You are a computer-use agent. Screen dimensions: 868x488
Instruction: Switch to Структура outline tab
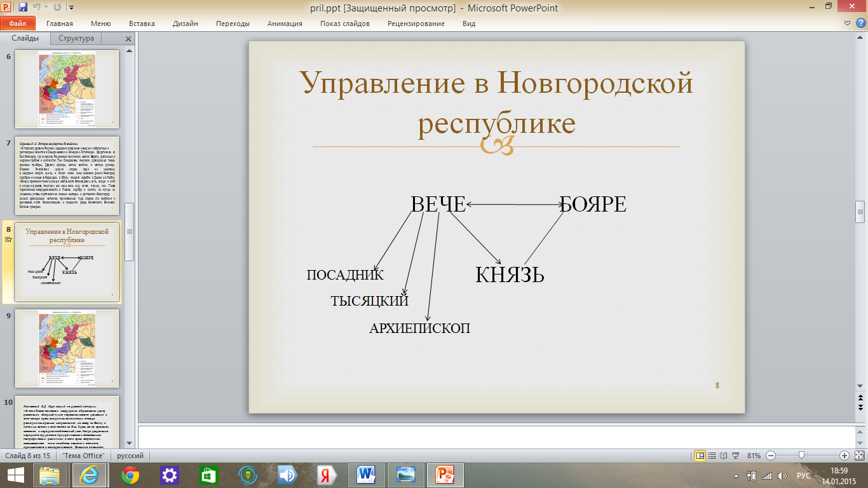click(76, 39)
